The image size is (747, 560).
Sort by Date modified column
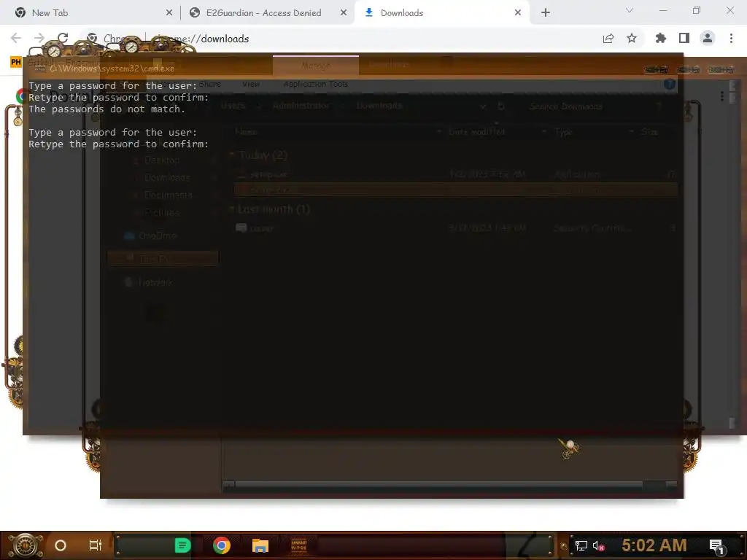477,132
